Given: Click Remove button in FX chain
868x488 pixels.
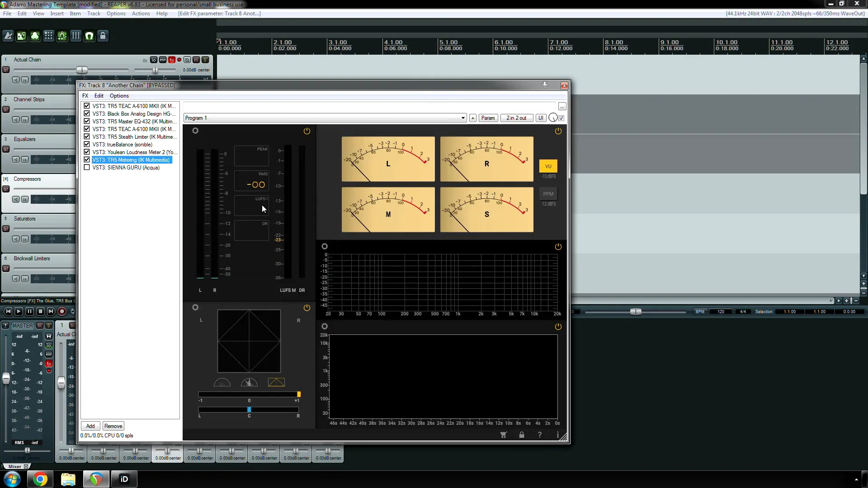Looking at the screenshot, I should click(x=113, y=426).
